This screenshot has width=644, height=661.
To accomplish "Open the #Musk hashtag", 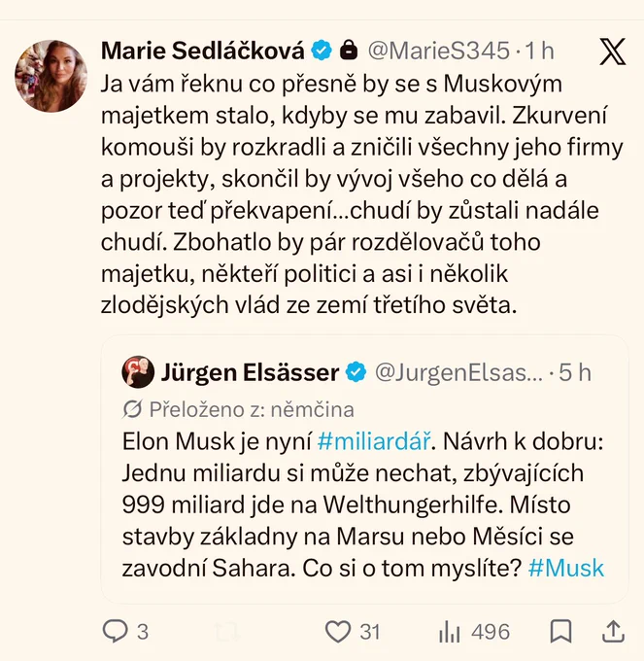I will click(565, 569).
